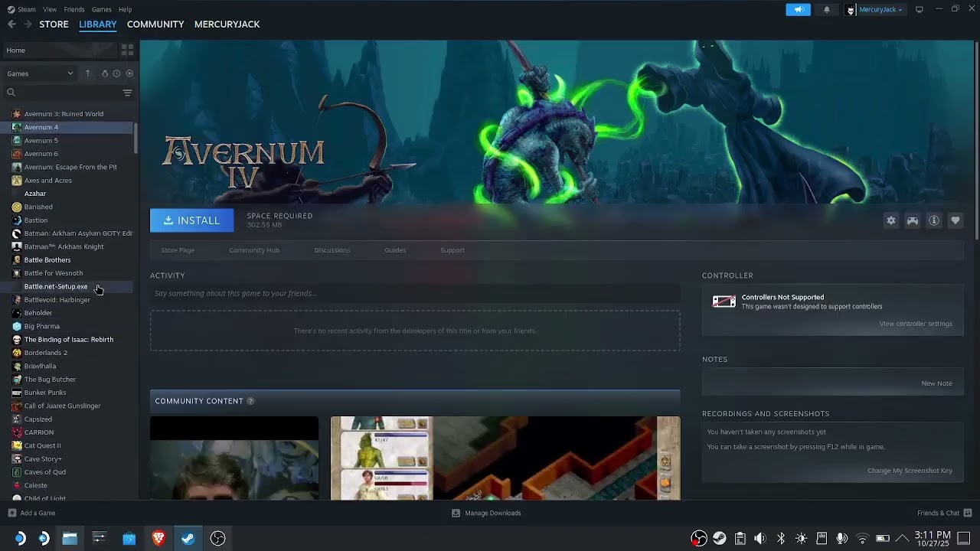Toggle the Linux penguin filter icon
The image size is (980, 551).
click(x=105, y=73)
